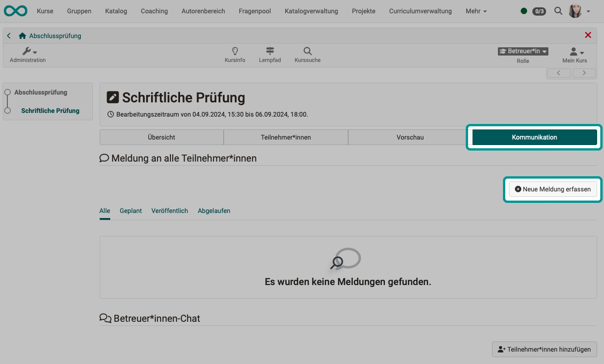Click the Kurssuche magnifier icon
Image resolution: width=604 pixels, height=364 pixels.
point(307,51)
